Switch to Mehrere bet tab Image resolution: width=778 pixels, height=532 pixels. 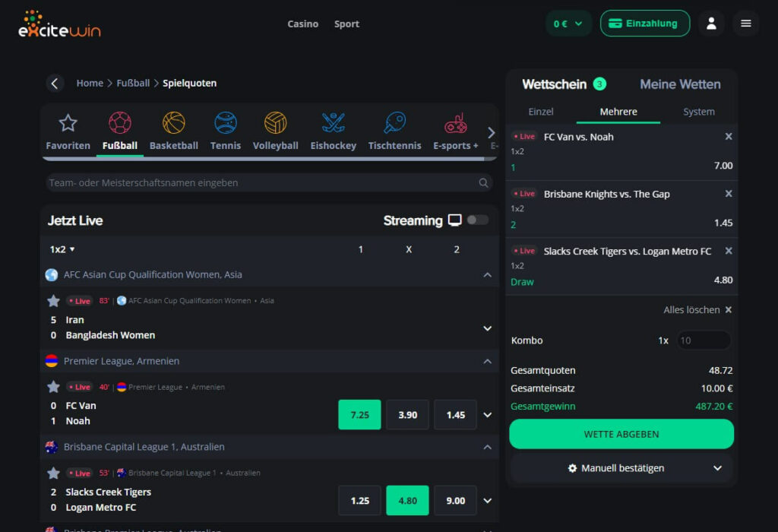618,112
